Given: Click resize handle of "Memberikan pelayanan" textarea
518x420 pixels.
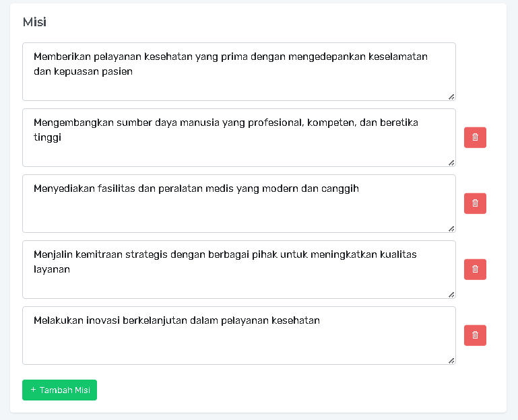Looking at the screenshot, I should pyautogui.click(x=451, y=96).
